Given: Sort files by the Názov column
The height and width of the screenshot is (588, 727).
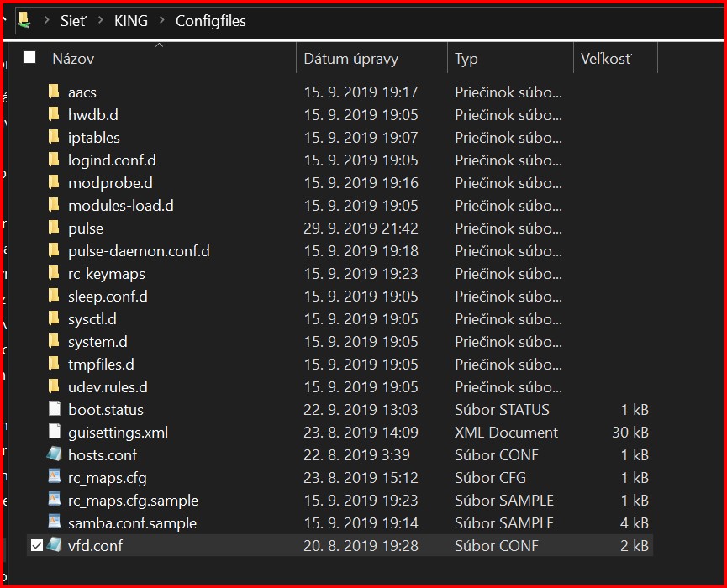Looking at the screenshot, I should 73,59.
